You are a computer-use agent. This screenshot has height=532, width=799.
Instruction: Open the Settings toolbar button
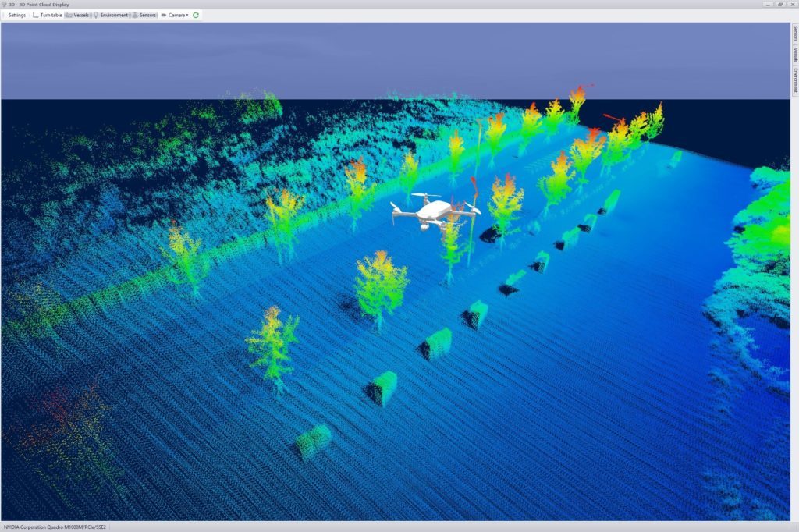tap(17, 15)
